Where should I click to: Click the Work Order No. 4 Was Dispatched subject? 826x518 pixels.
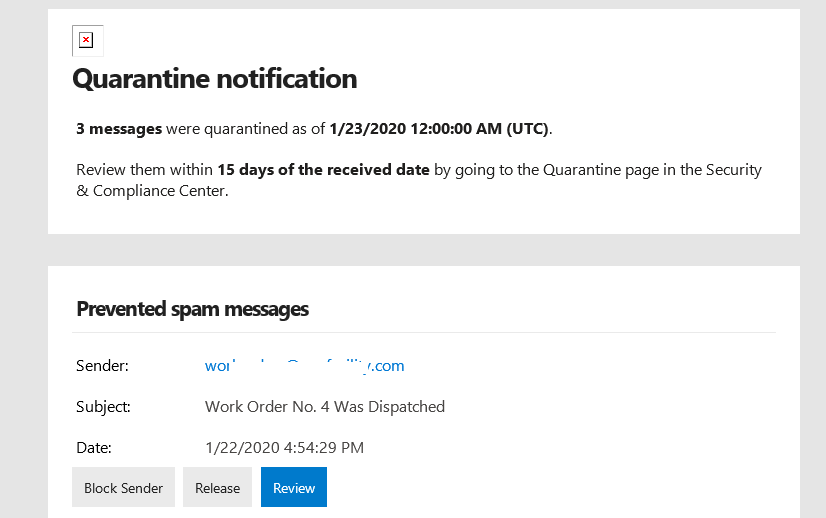(x=324, y=407)
